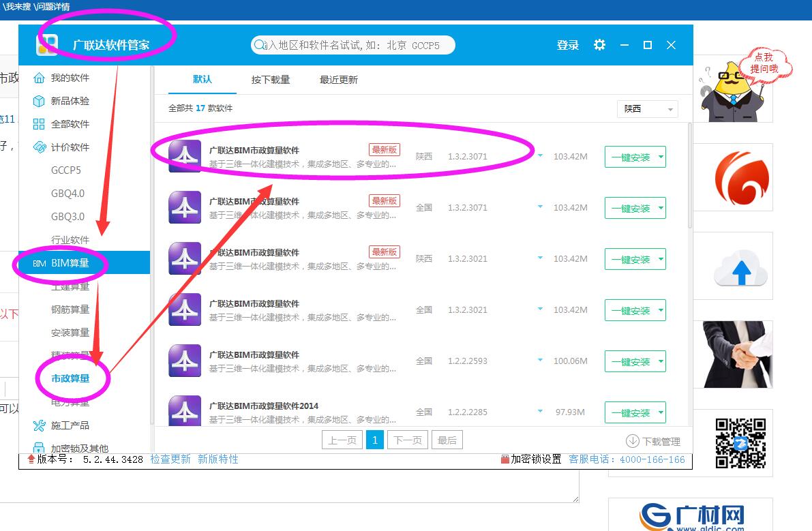Image resolution: width=812 pixels, height=531 pixels.
Task: Select 市政算量 in the sidebar
Action: [x=70, y=379]
